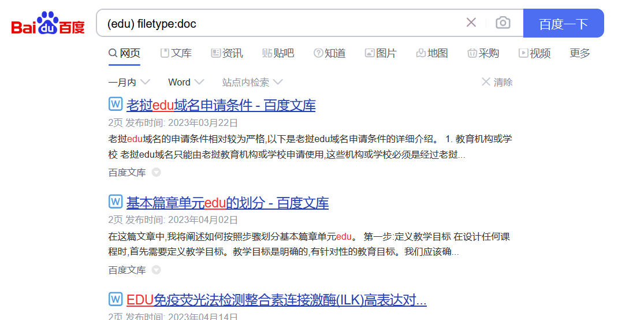Click the Word icon beside 老挝edu域名申请条件
Viewport: 644px width, 320px height.
click(116, 105)
